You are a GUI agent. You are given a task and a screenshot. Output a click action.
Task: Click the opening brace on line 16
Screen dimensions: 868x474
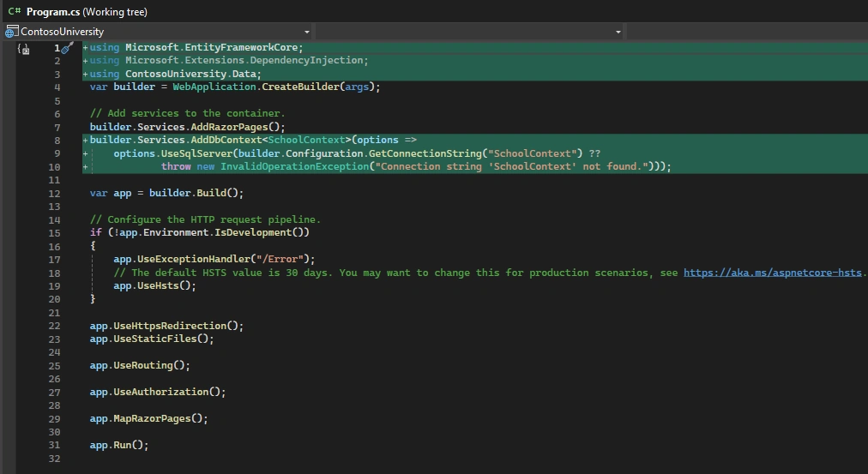pos(93,246)
